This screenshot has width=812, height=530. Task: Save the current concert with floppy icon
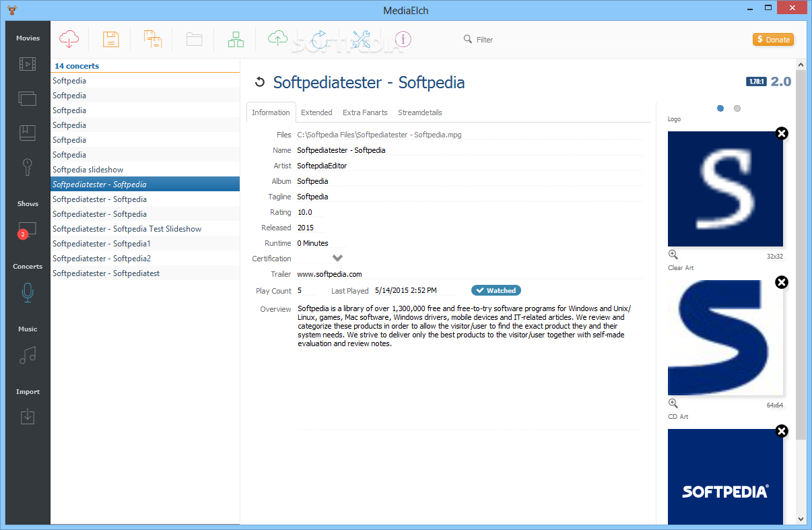[x=111, y=39]
